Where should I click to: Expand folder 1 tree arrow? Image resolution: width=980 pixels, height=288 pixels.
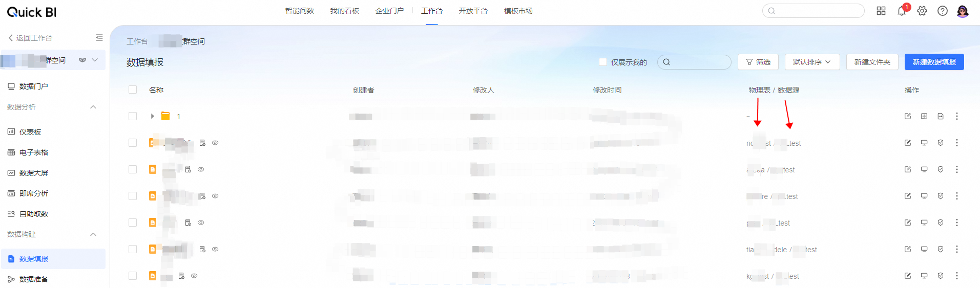pyautogui.click(x=152, y=116)
